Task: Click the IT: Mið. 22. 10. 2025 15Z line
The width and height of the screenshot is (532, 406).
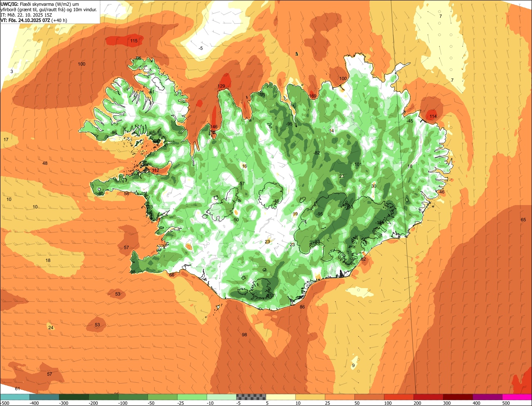Action: click(26, 15)
